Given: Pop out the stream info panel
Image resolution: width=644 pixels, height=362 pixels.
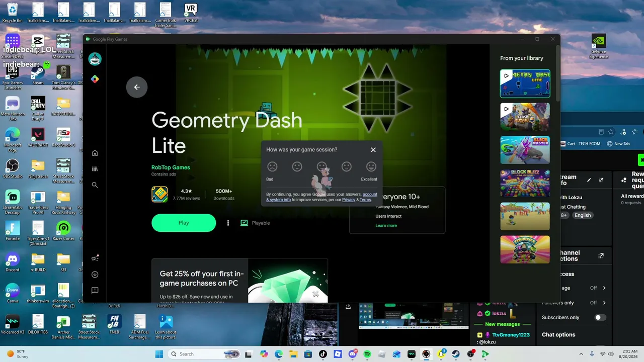Looking at the screenshot, I should (x=601, y=180).
